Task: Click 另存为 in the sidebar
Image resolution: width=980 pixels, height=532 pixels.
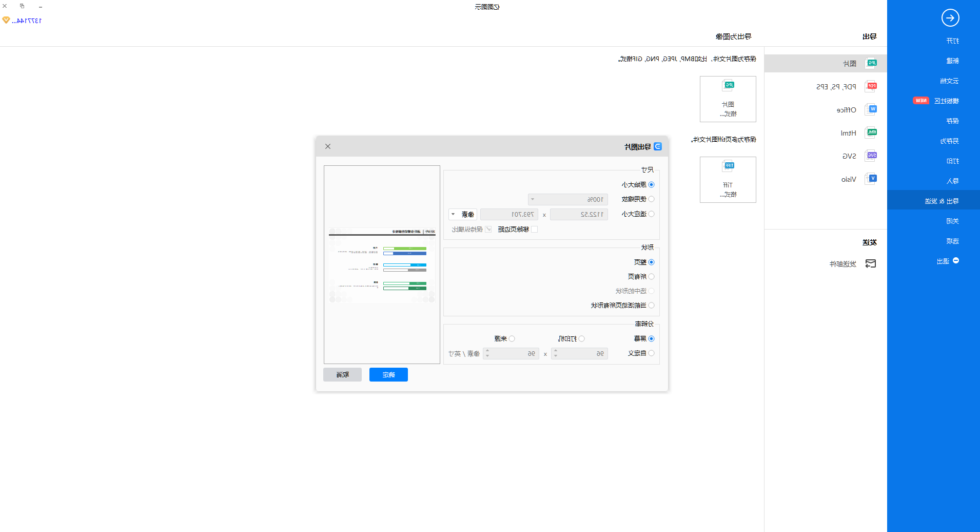Action: tap(949, 141)
